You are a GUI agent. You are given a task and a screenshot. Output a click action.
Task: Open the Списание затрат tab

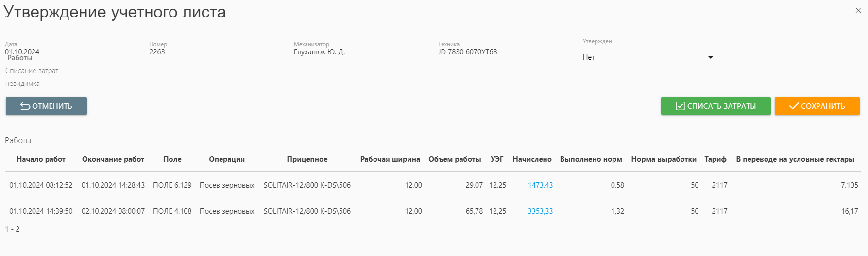point(32,71)
